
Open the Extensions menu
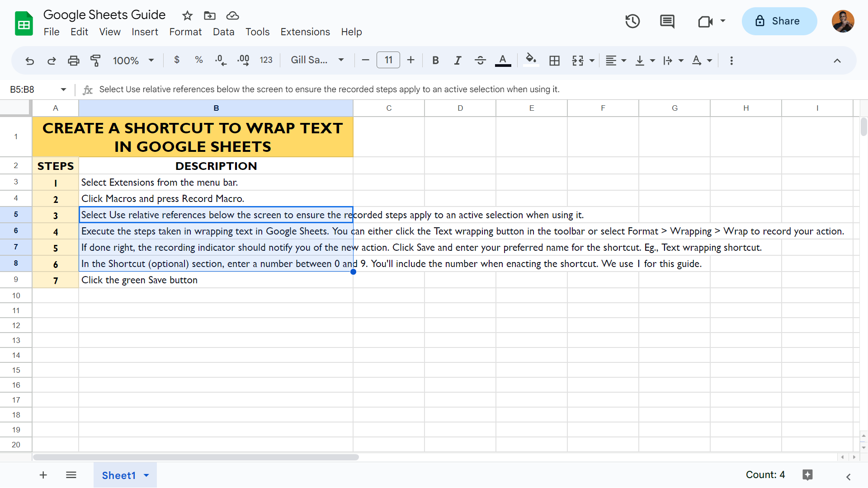[x=305, y=32]
